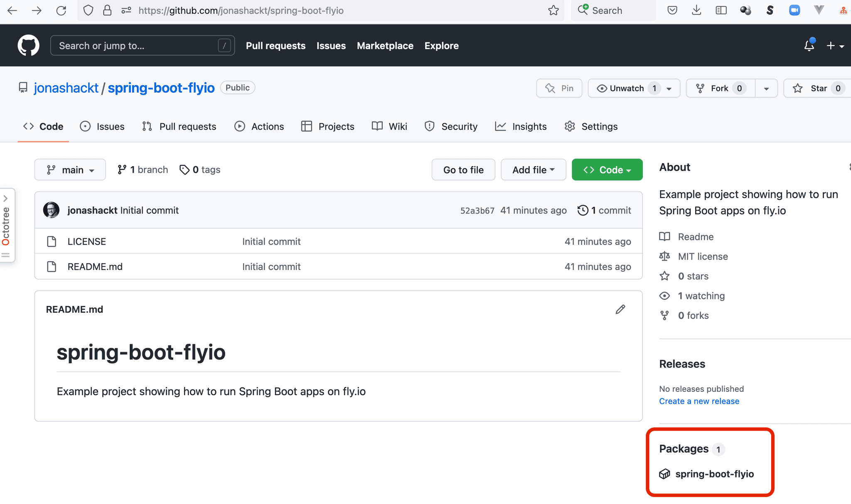
Task: Open the Add file dropdown
Action: 533,170
